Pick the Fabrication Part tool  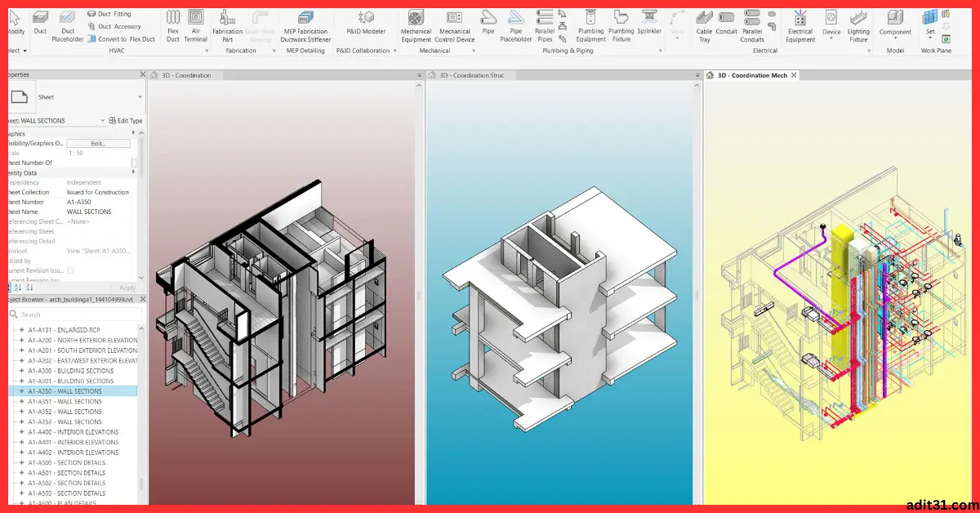[x=228, y=25]
